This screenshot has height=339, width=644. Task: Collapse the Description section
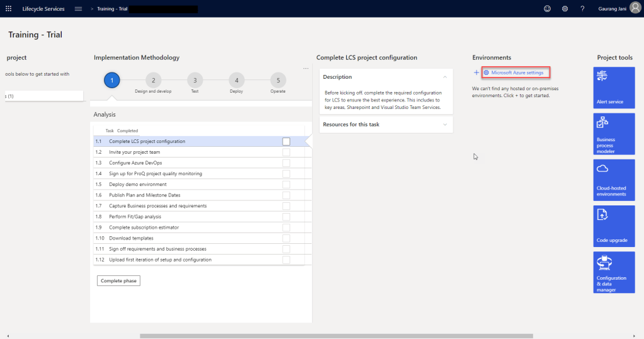[445, 77]
